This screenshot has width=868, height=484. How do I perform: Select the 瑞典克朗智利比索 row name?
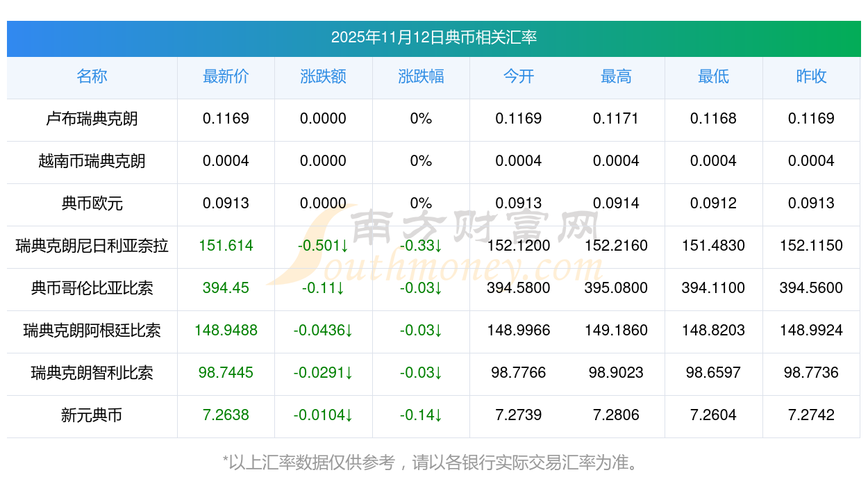click(x=92, y=373)
